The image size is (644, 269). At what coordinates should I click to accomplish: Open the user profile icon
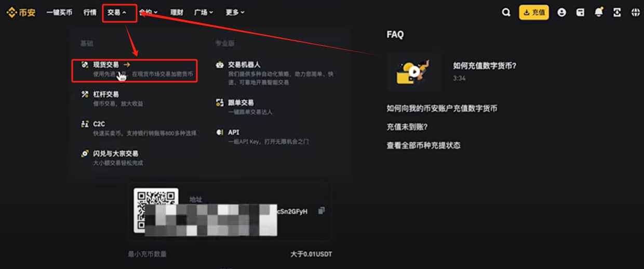click(x=561, y=12)
